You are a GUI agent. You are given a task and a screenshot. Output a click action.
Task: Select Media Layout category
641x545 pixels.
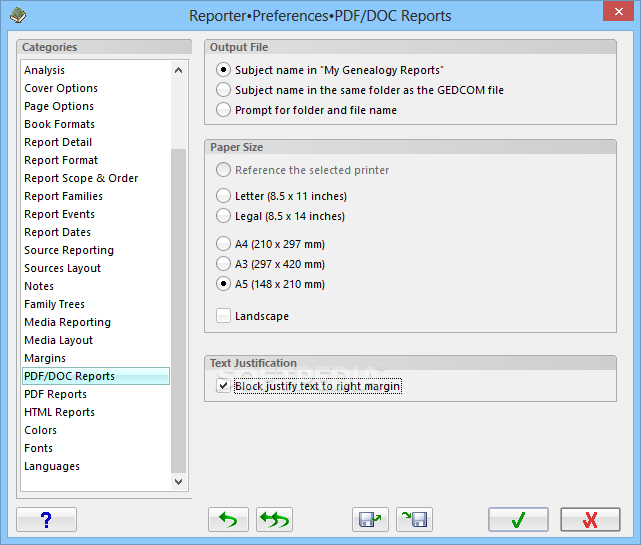pyautogui.click(x=96, y=340)
